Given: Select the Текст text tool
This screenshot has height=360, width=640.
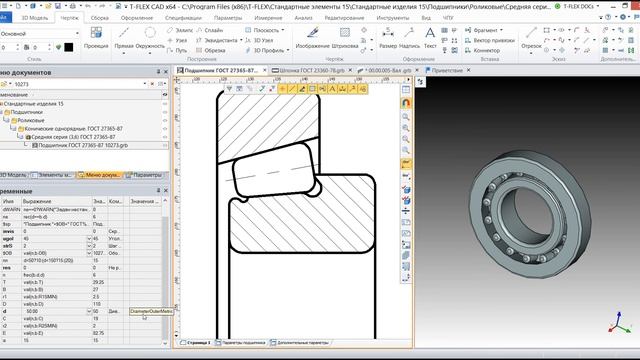Looking at the screenshot, I should pos(430,38).
